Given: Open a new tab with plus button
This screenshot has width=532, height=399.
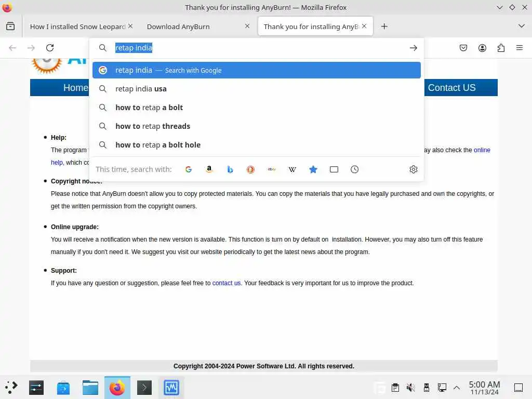Looking at the screenshot, I should (384, 26).
